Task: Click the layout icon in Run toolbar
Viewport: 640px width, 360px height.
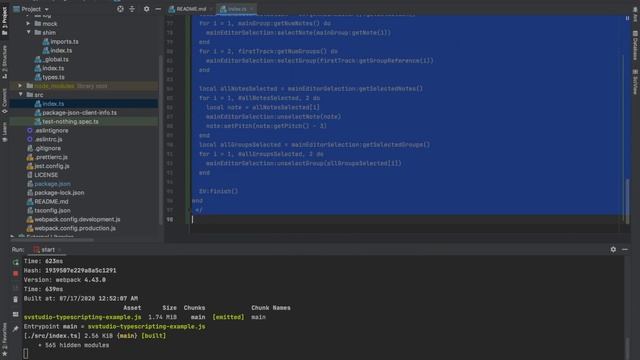Action: click(x=16, y=314)
